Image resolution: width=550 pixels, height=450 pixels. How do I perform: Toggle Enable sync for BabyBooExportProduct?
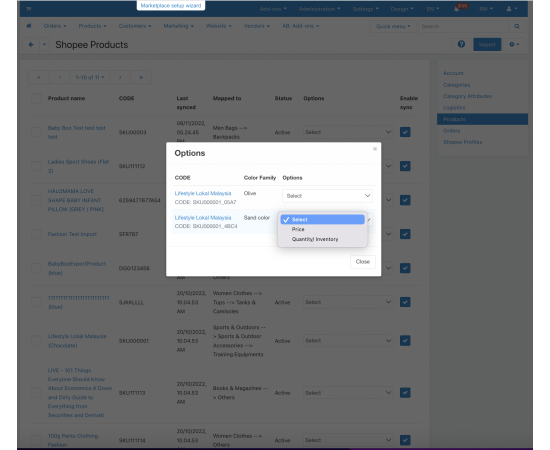(x=405, y=268)
